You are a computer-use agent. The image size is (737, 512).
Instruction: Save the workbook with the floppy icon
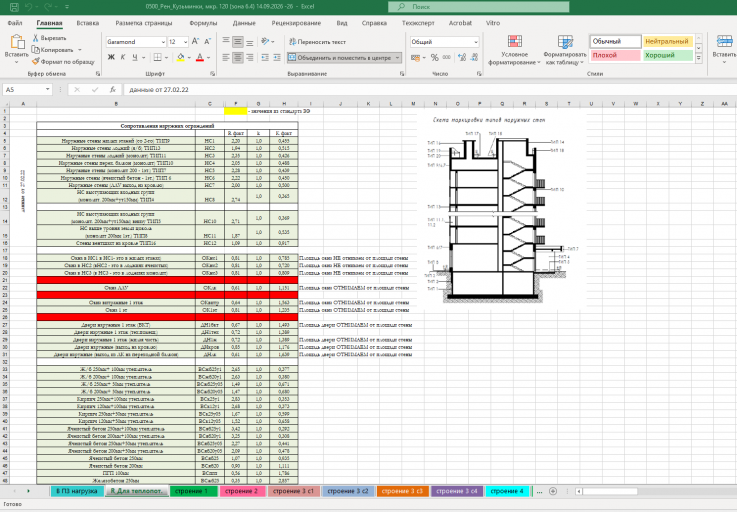(x=14, y=7)
